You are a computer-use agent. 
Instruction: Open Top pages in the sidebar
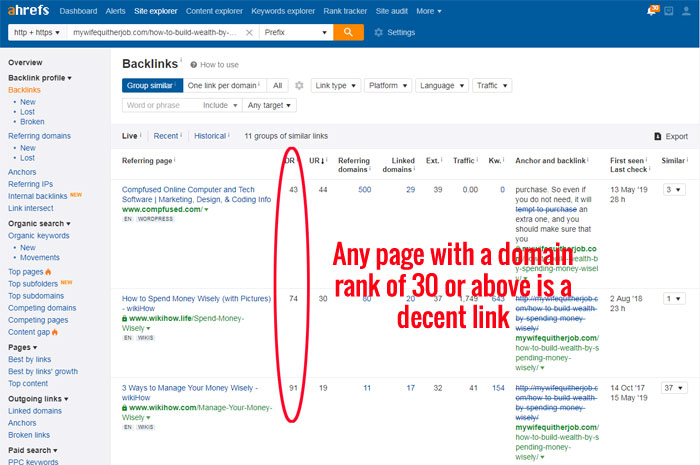[26, 272]
